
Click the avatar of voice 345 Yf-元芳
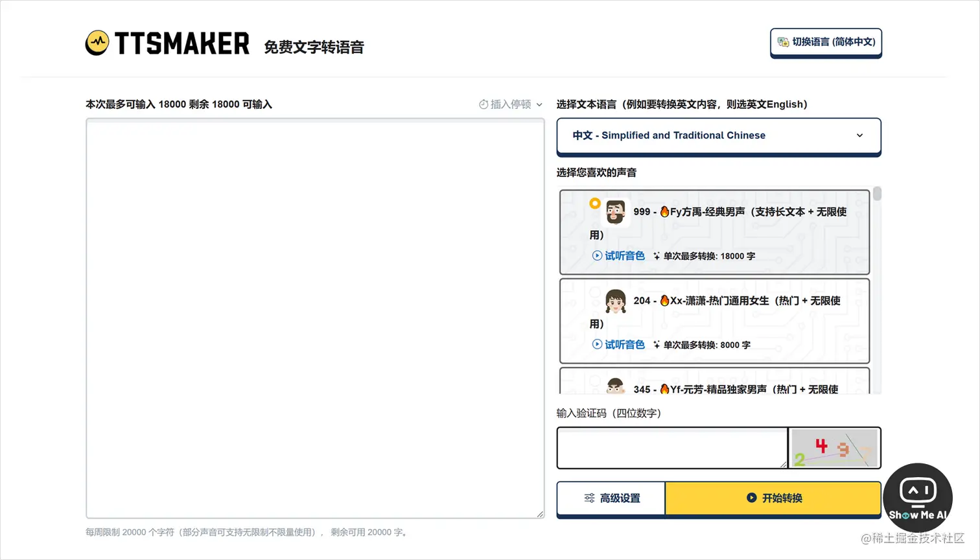616,386
